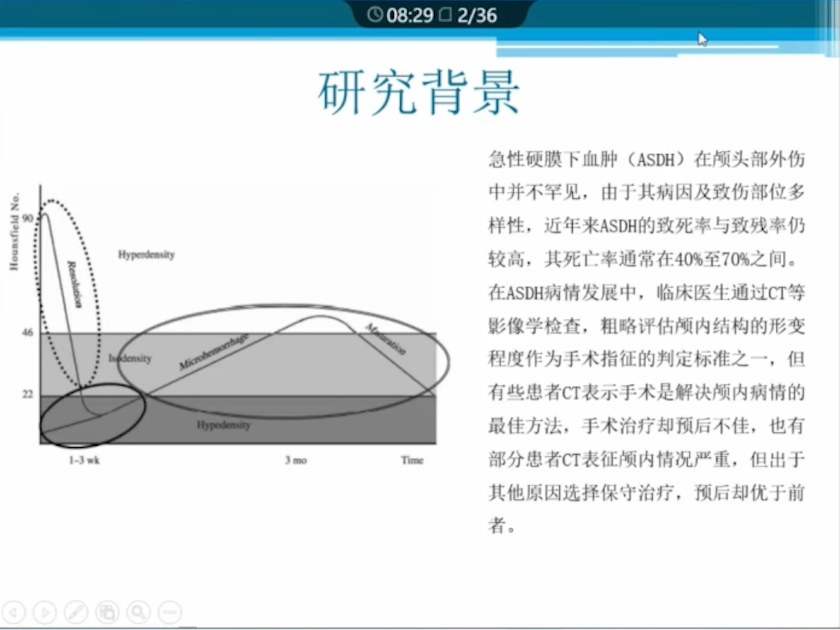Click the Hounsfield No. axis title
Screen dimensions: 840x630
[14, 232]
